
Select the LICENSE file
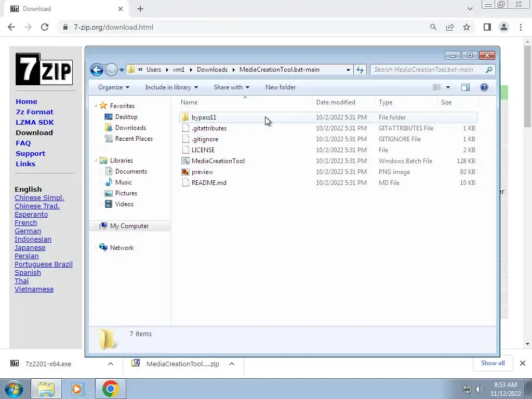tap(328, 150)
